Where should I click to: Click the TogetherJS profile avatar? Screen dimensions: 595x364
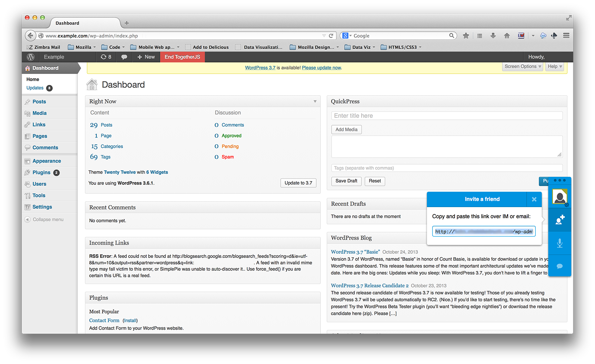560,197
